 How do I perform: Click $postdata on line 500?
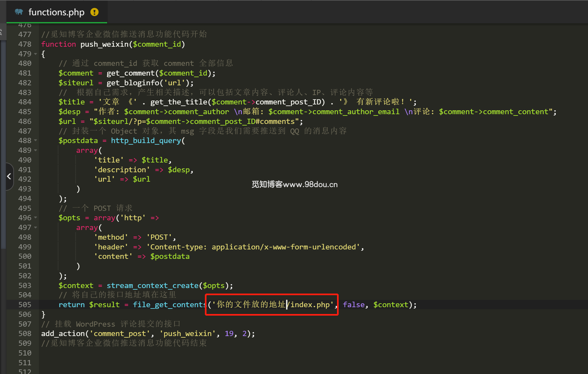[x=170, y=257]
